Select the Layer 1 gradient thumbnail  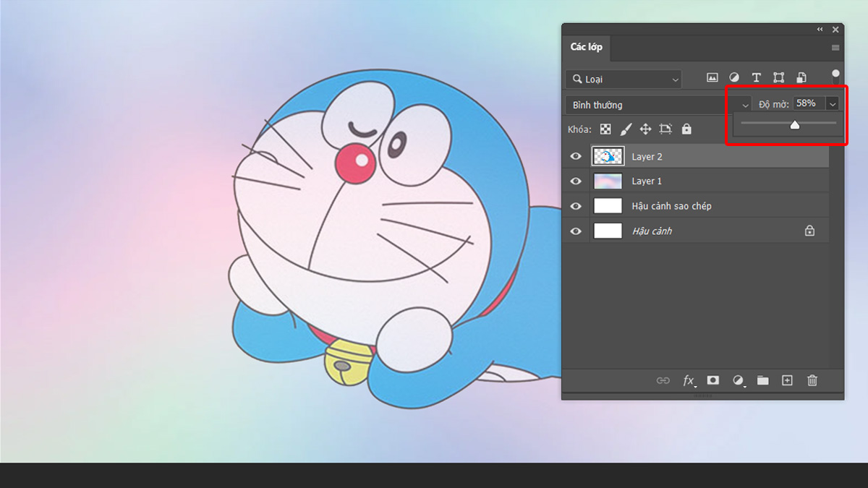tap(608, 181)
